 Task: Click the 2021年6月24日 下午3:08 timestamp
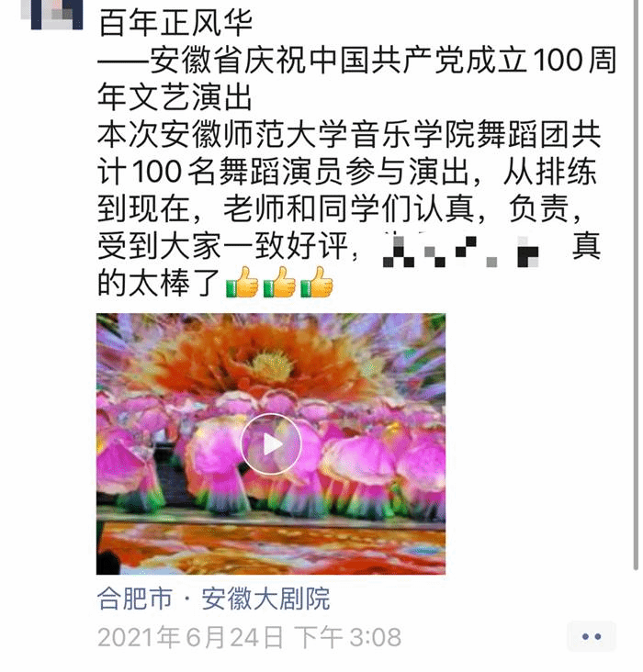[x=249, y=636]
